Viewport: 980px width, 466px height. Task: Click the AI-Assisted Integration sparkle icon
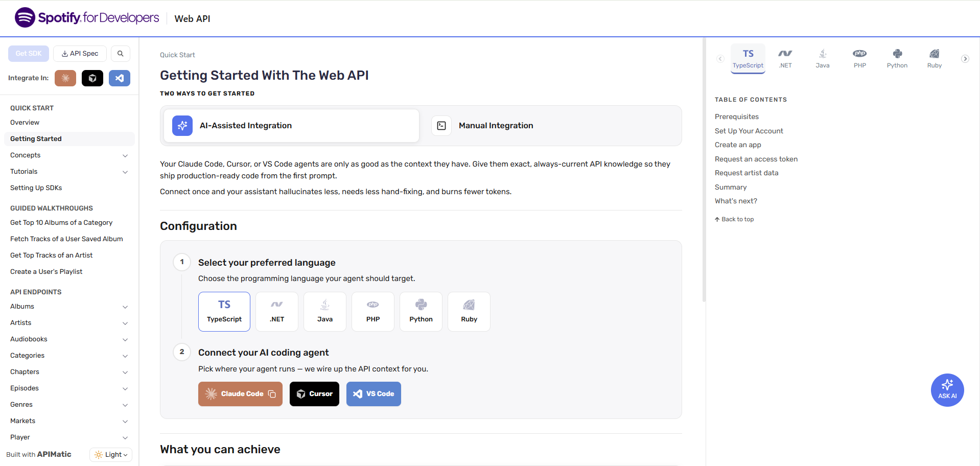tap(182, 126)
